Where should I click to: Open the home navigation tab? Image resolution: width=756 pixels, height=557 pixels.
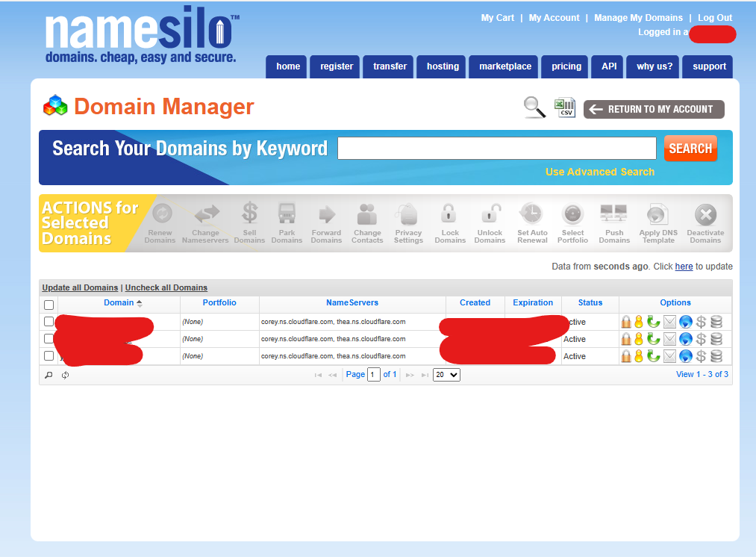[288, 66]
